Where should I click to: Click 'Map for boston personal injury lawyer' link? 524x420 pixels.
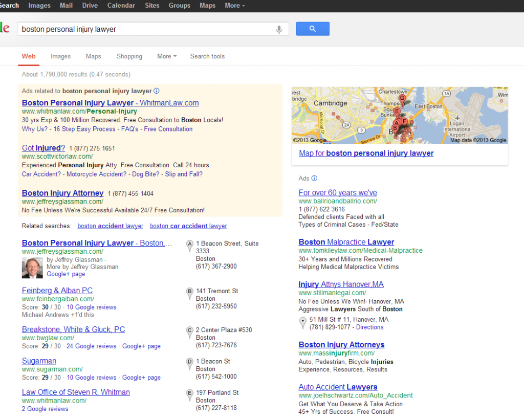point(366,153)
